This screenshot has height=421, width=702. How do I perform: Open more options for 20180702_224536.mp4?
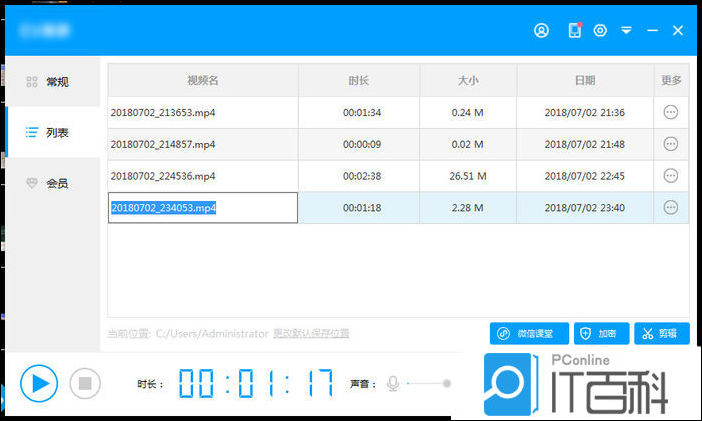(x=671, y=176)
